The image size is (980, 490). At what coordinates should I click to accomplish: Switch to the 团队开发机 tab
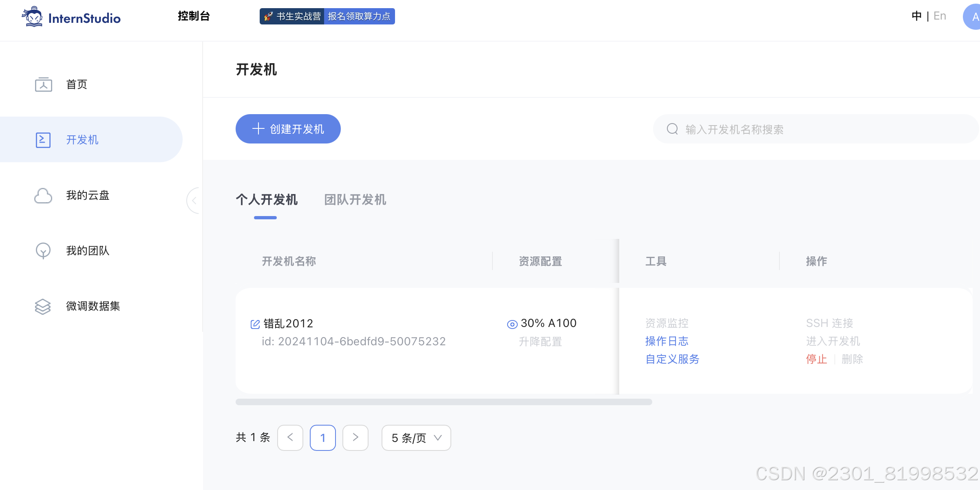coord(355,200)
